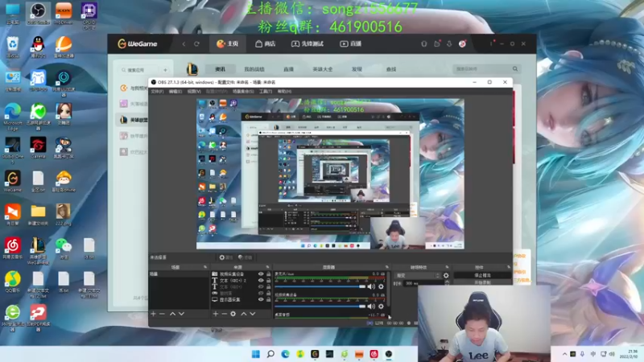Viewport: 644px width, 362px height.
Task: Pop out the 混音器 dock
Action: [x=387, y=267]
